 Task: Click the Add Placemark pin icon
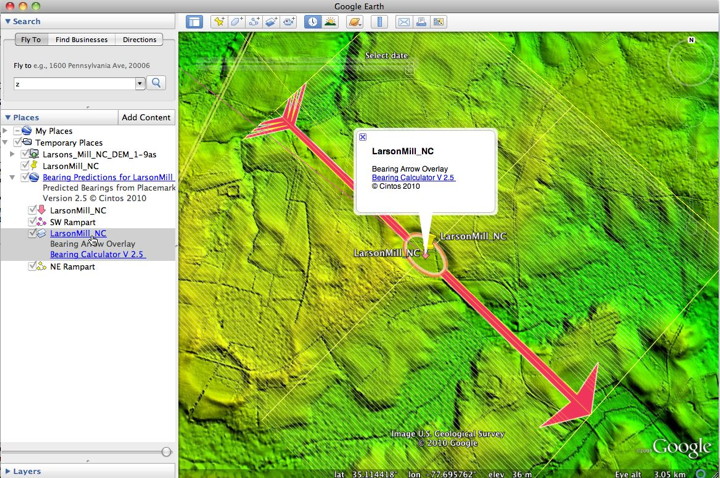tap(218, 21)
